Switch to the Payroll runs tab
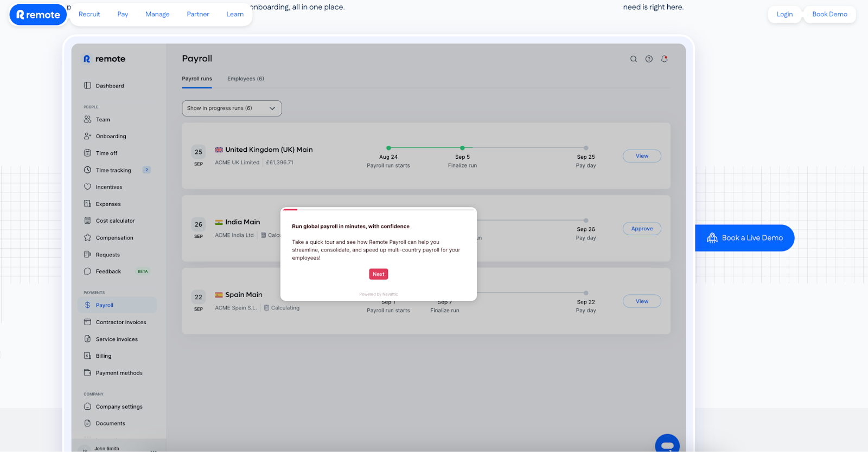The image size is (868, 452). (197, 79)
